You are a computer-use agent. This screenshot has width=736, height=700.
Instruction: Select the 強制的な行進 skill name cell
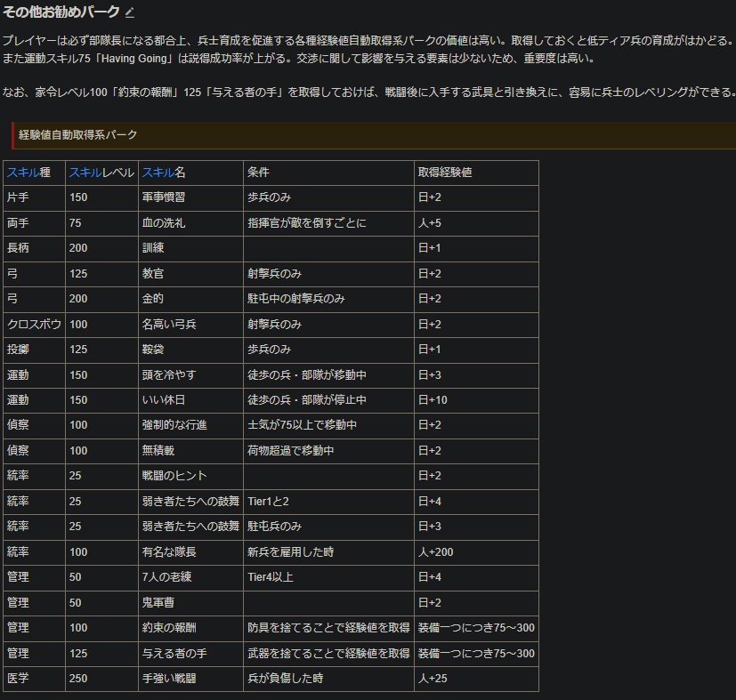coord(174,426)
